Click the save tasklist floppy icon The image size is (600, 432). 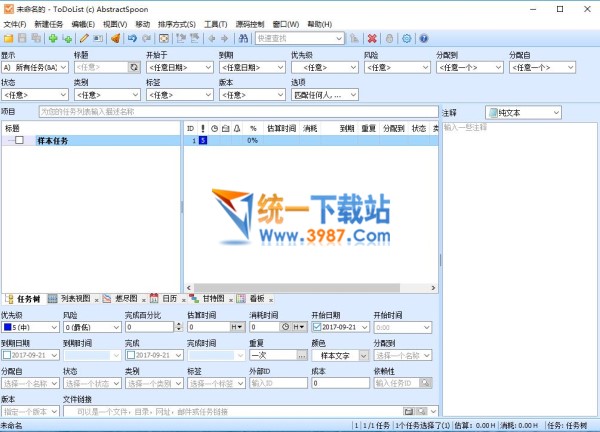(22, 38)
